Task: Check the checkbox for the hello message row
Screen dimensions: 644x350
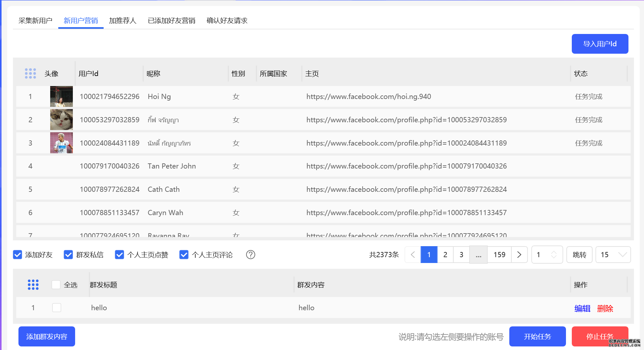Action: click(57, 308)
